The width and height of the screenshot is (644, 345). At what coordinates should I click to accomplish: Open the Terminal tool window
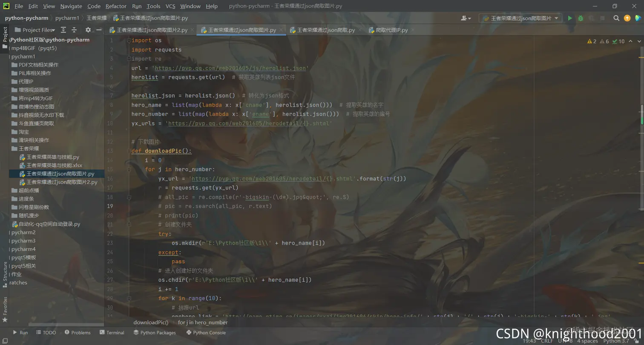112,333
